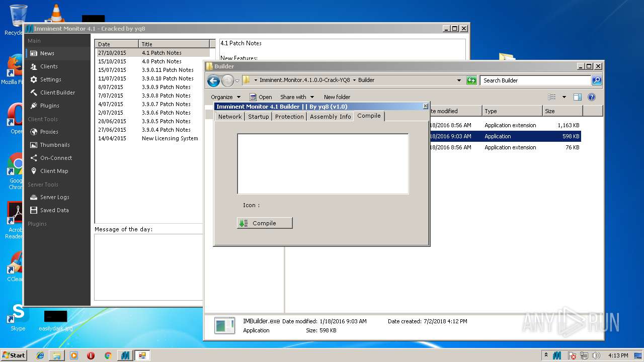Click the compile output text box

tap(323, 163)
